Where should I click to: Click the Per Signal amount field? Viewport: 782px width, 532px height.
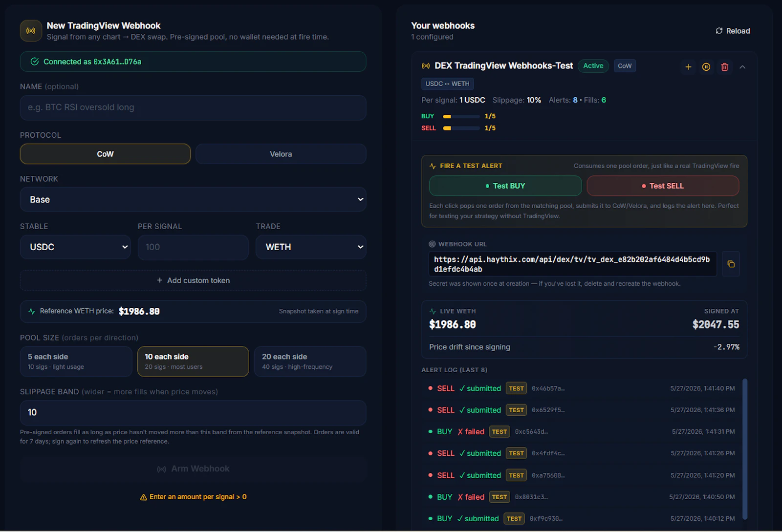click(193, 247)
